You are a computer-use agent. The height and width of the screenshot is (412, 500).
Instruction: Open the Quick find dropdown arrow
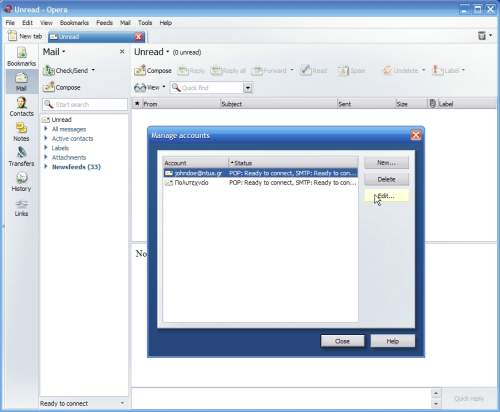(248, 88)
